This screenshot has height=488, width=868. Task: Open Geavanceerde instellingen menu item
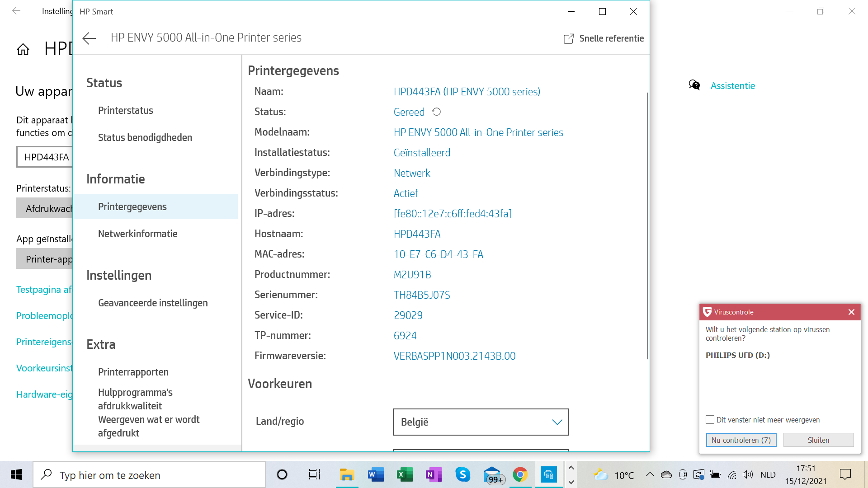153,303
